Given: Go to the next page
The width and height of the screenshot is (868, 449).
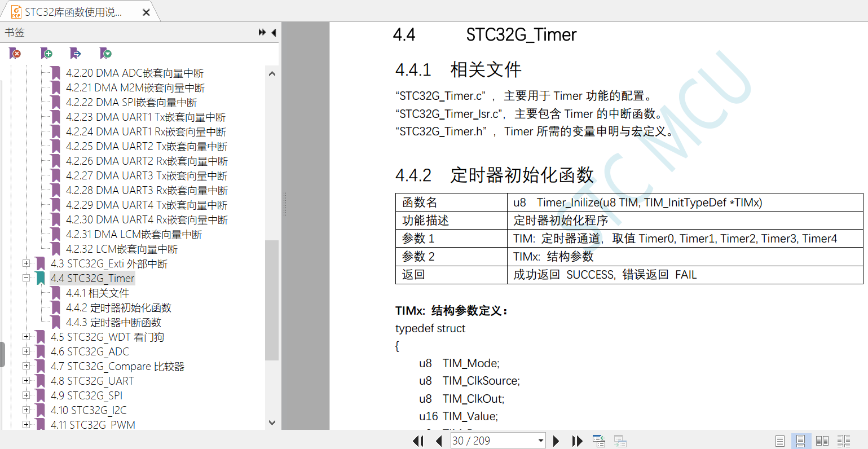Looking at the screenshot, I should click(556, 441).
